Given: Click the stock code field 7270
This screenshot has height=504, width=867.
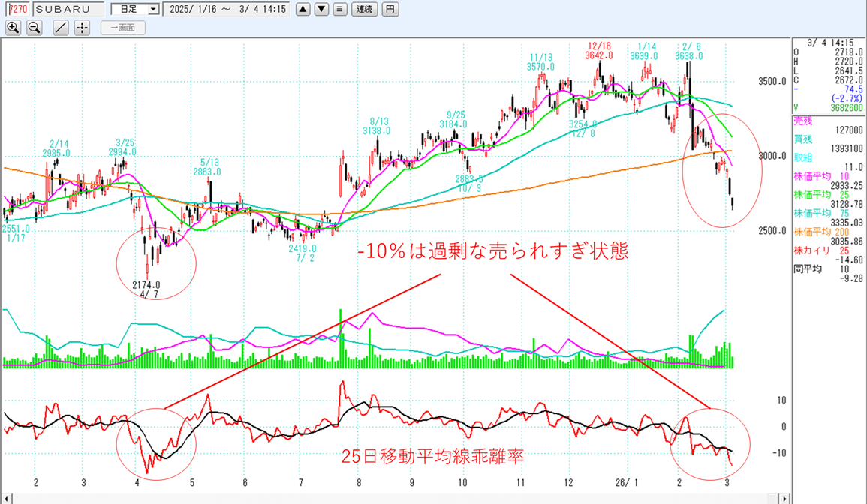Looking at the screenshot, I should (17, 10).
